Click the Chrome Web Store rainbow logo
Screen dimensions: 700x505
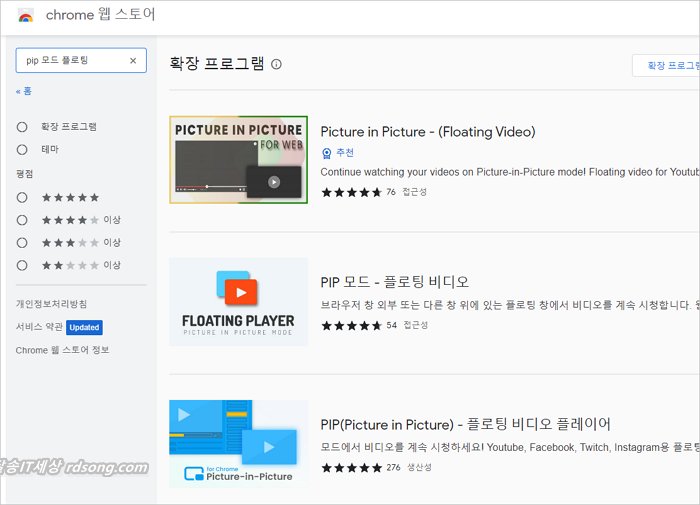[x=25, y=16]
